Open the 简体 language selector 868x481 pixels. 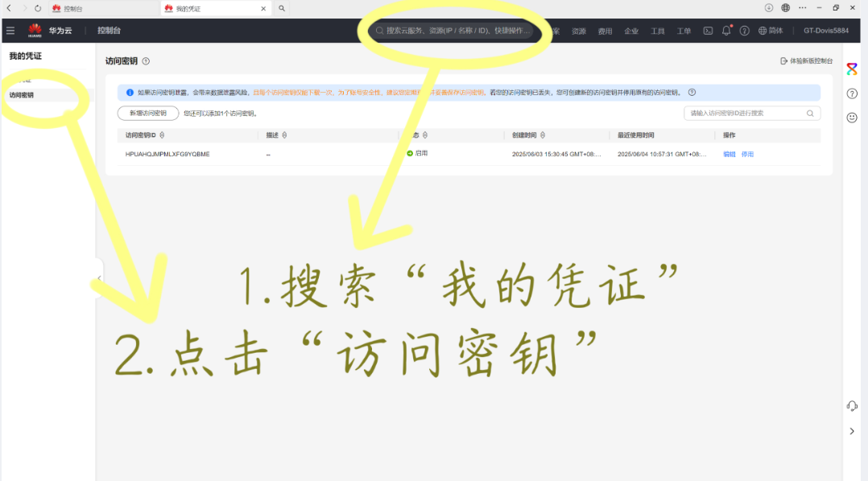pyautogui.click(x=771, y=31)
